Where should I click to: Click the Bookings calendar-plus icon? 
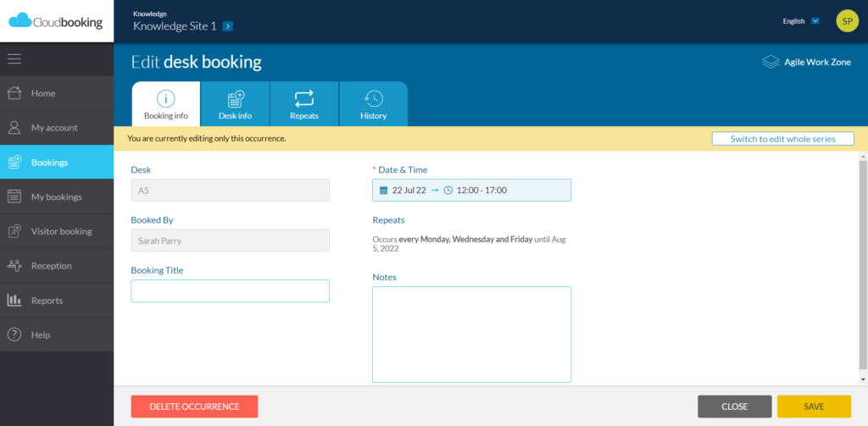pyautogui.click(x=14, y=162)
